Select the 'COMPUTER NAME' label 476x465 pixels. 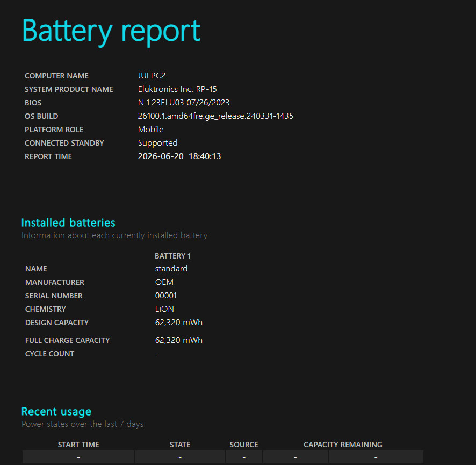point(56,76)
